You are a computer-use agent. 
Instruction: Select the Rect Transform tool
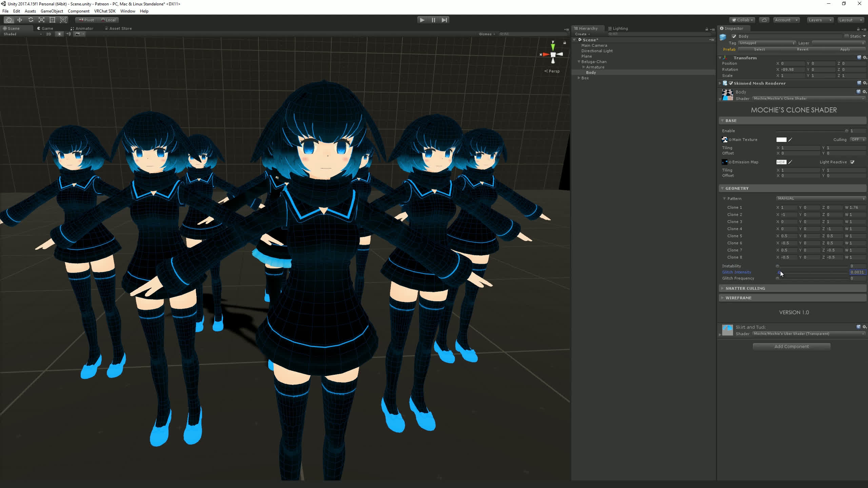(x=52, y=20)
